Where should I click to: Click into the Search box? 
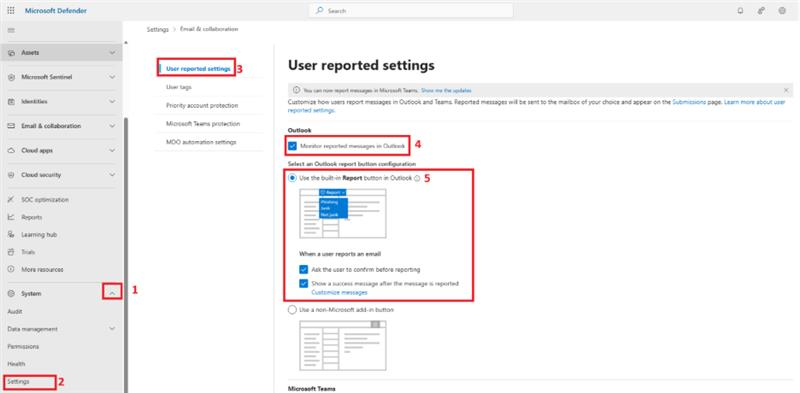coord(411,10)
